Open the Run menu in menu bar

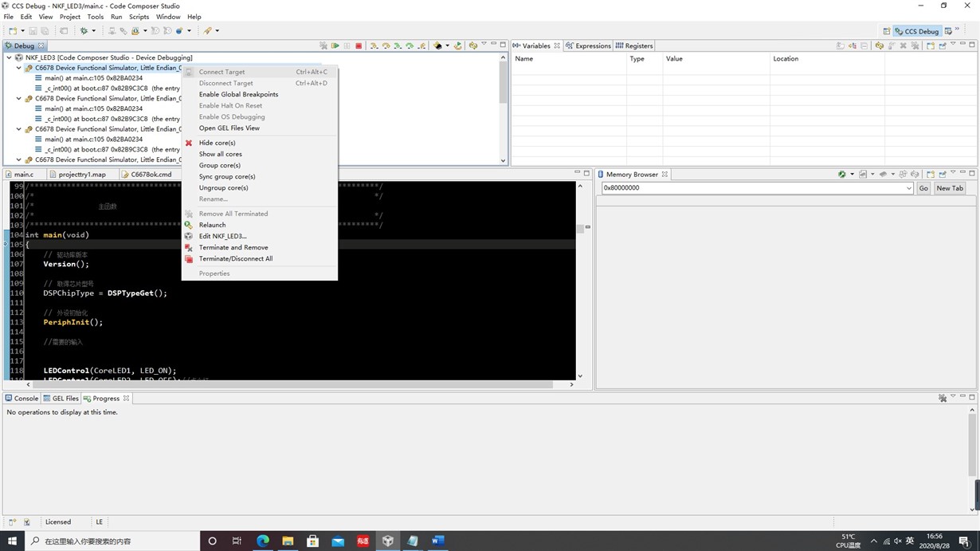coord(116,16)
